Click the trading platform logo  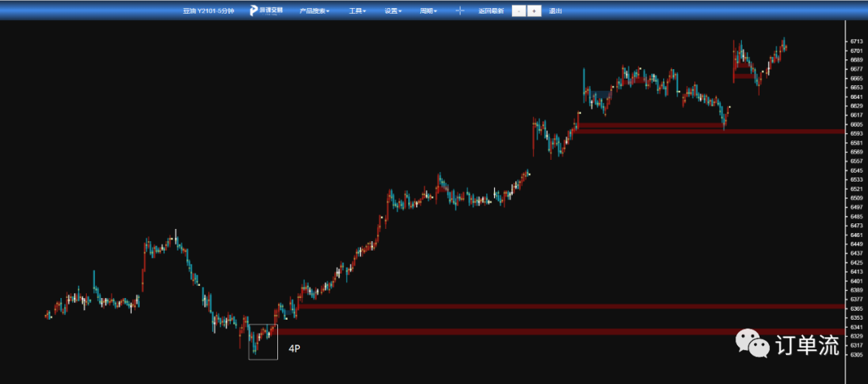click(266, 10)
